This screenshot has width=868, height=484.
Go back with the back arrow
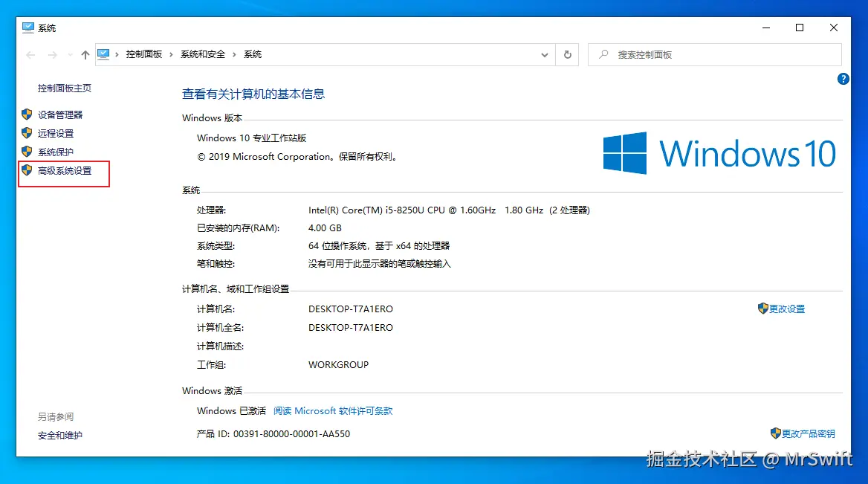[x=30, y=54]
